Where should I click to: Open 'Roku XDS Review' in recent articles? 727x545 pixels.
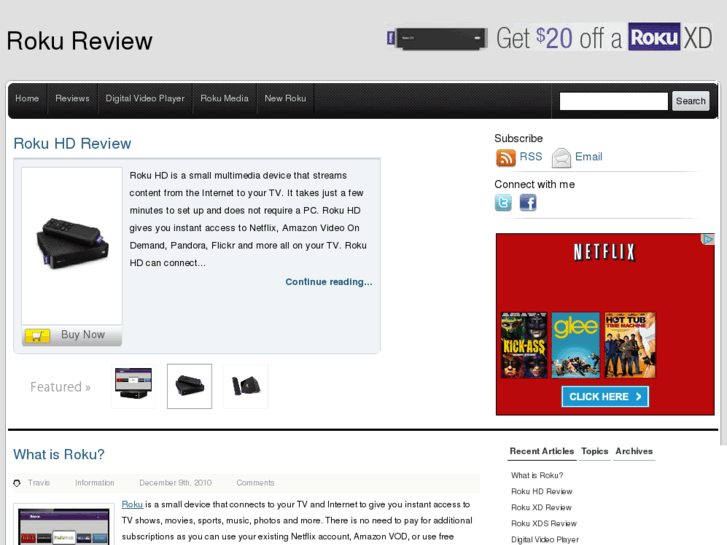click(x=543, y=523)
